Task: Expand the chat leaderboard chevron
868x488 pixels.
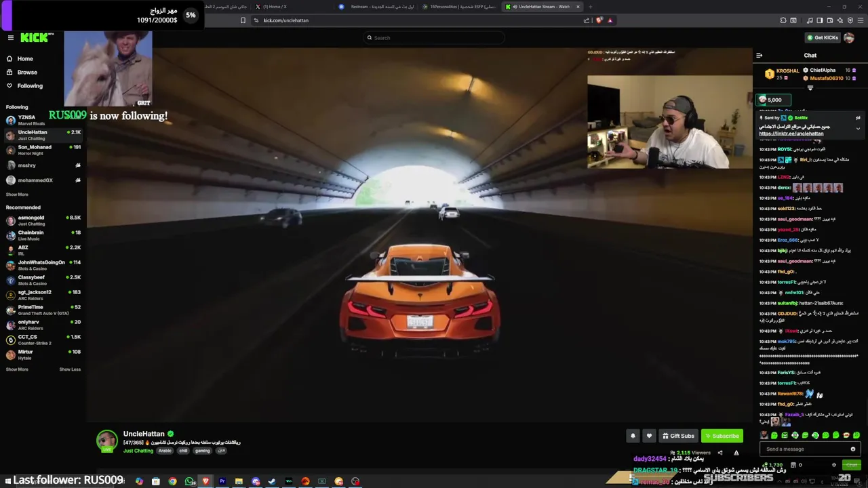Action: click(810, 87)
